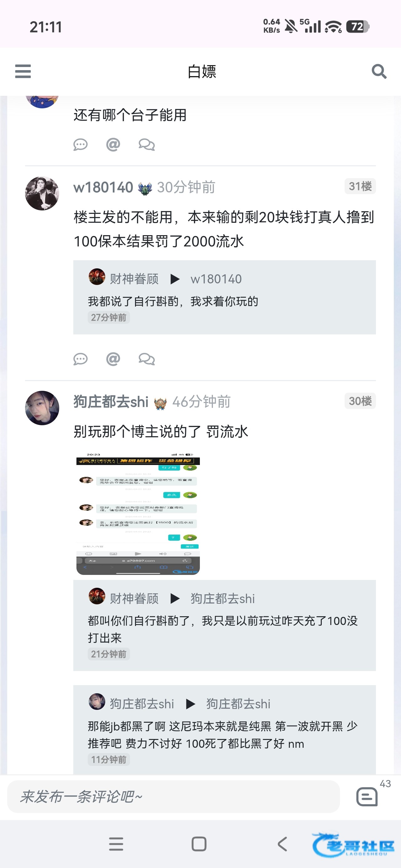Open the conversation icon under the 31楼 comment
Viewport: 401px width, 868px height.
[147, 359]
